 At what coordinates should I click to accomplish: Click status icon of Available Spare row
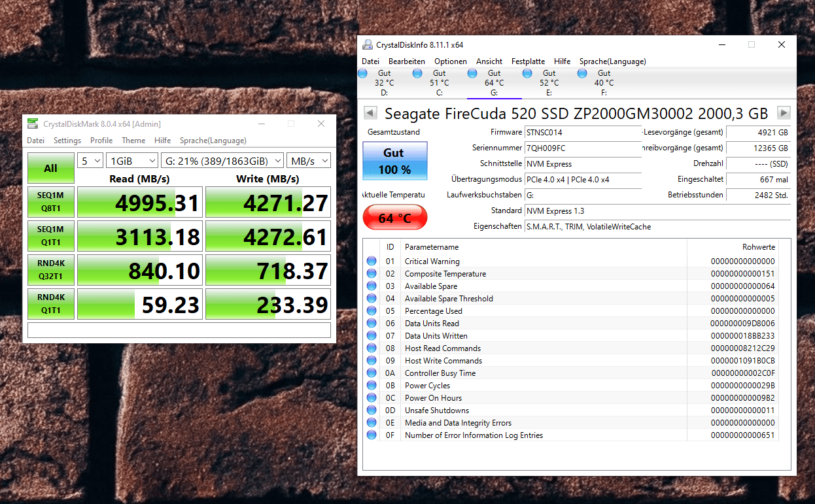click(372, 286)
